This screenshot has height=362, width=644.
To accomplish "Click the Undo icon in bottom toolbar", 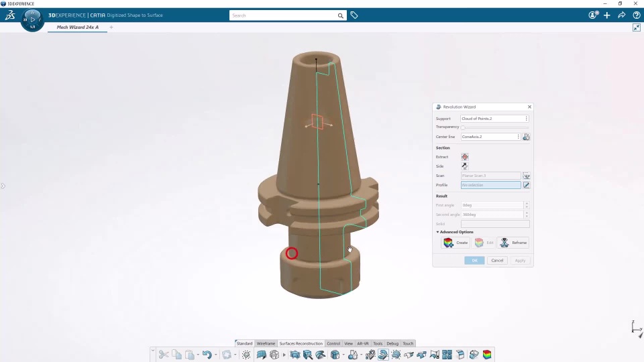I will pos(207,355).
